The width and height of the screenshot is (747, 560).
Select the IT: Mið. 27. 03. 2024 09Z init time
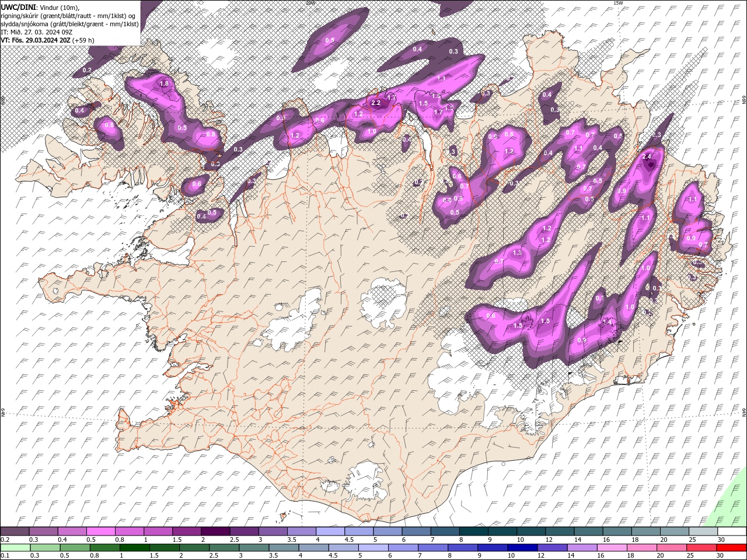click(x=37, y=32)
